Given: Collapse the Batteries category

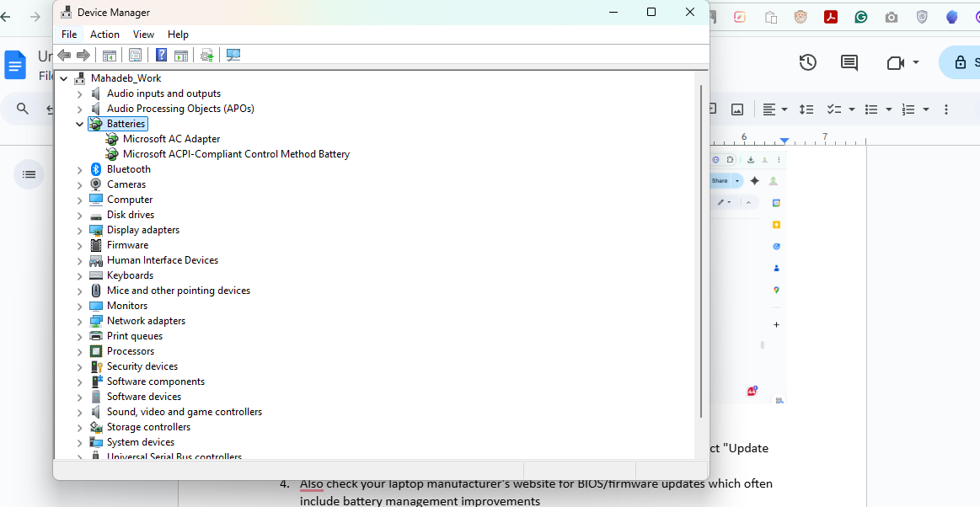Looking at the screenshot, I should tap(80, 123).
